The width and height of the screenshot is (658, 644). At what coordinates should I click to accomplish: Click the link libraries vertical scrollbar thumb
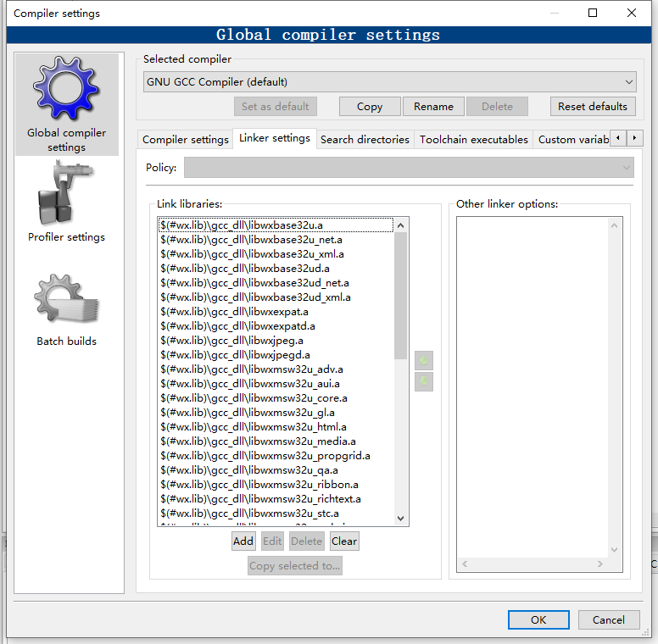401,296
